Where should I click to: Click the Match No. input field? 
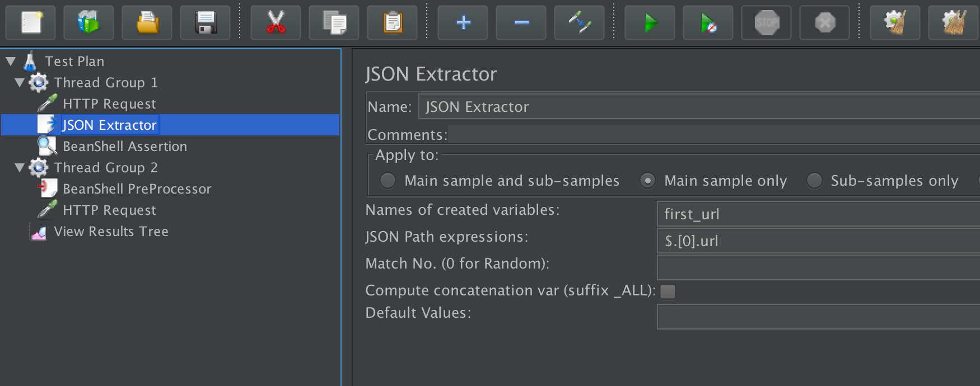818,268
